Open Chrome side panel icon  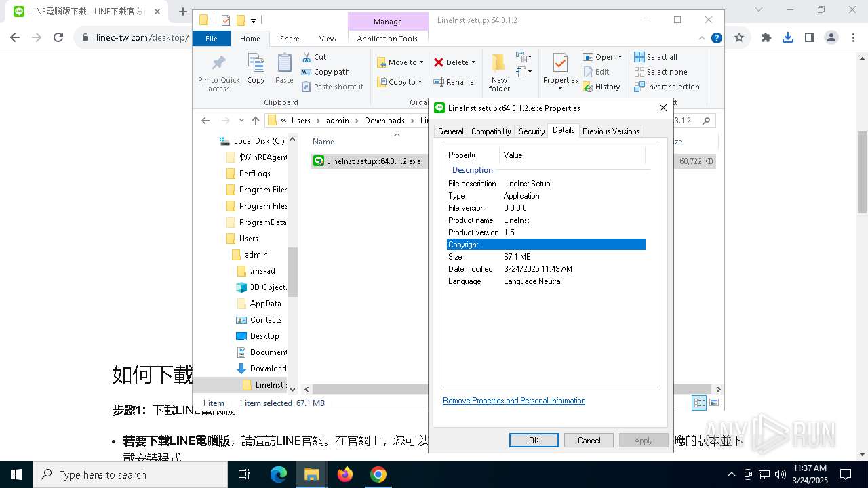click(x=809, y=38)
